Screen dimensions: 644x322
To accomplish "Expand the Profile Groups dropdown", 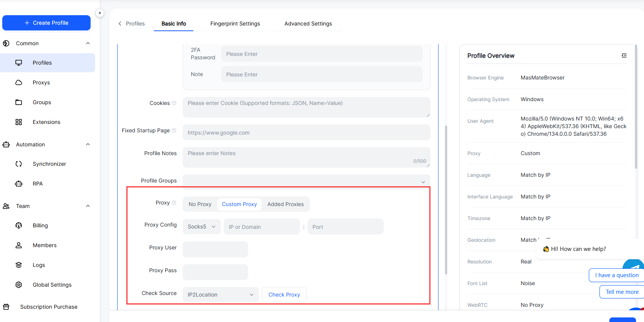I will 306,181.
